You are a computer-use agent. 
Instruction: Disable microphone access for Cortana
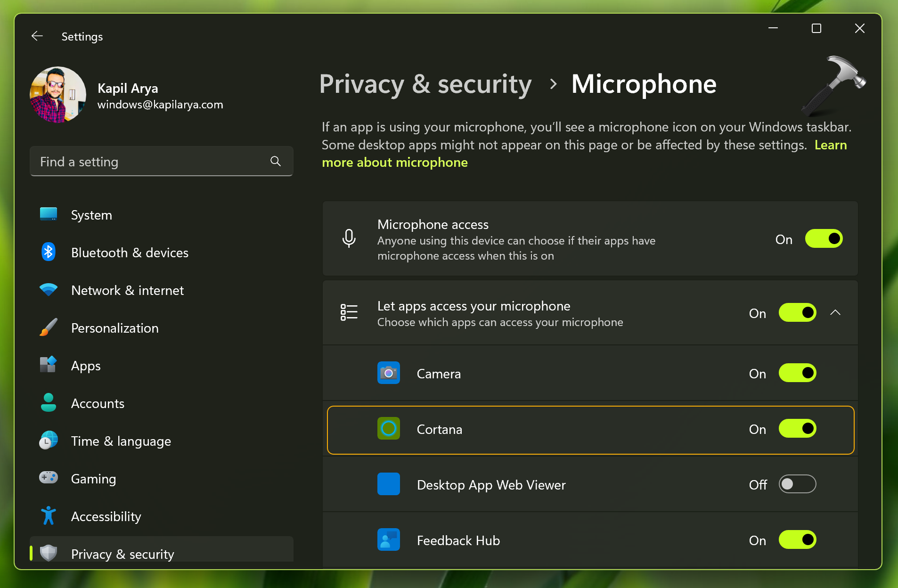[x=797, y=429]
